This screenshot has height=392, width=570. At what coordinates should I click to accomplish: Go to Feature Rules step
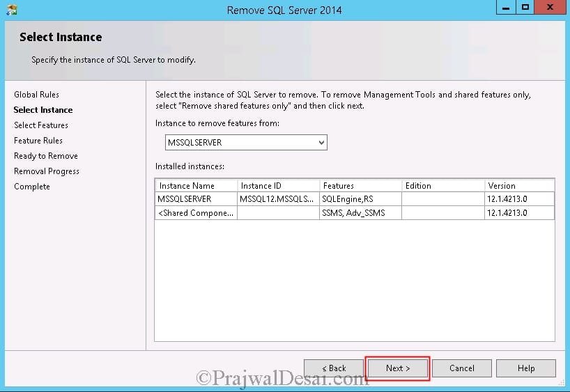coord(38,140)
